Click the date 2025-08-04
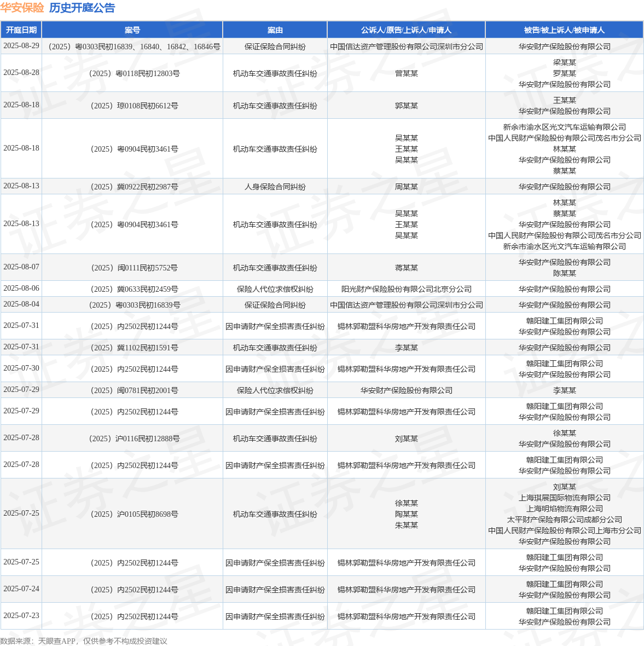Image resolution: width=644 pixels, height=646 pixels. click(x=21, y=304)
